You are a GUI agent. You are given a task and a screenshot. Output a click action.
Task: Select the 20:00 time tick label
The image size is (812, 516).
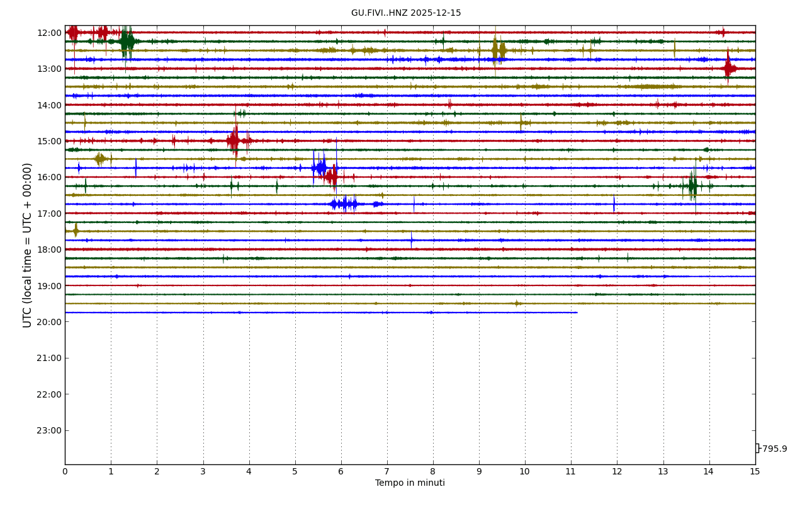pyautogui.click(x=49, y=322)
